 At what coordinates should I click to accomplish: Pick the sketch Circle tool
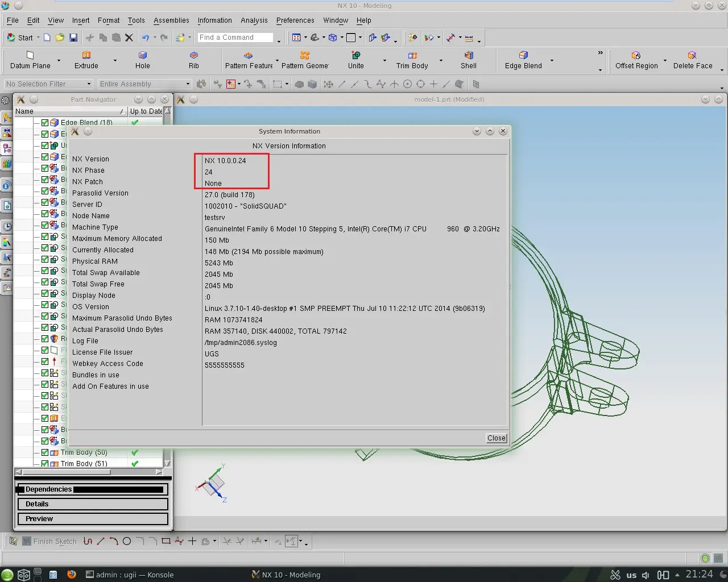pyautogui.click(x=127, y=541)
